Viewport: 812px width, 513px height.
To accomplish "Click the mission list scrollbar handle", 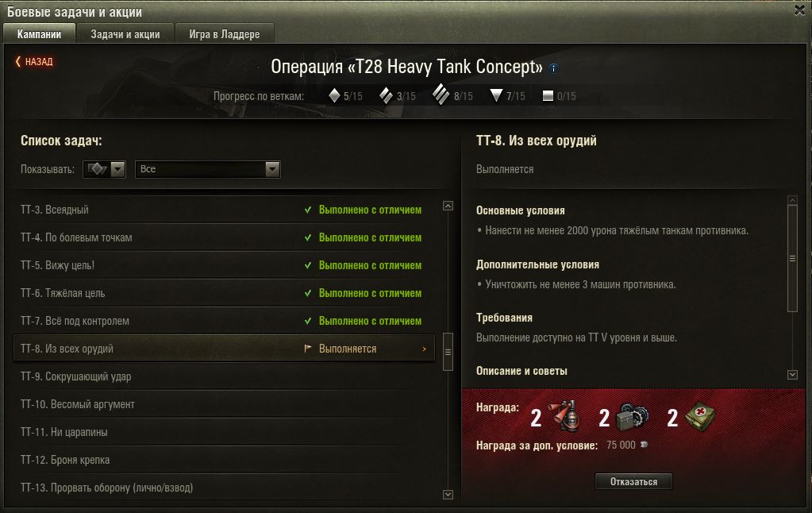I will click(x=448, y=352).
